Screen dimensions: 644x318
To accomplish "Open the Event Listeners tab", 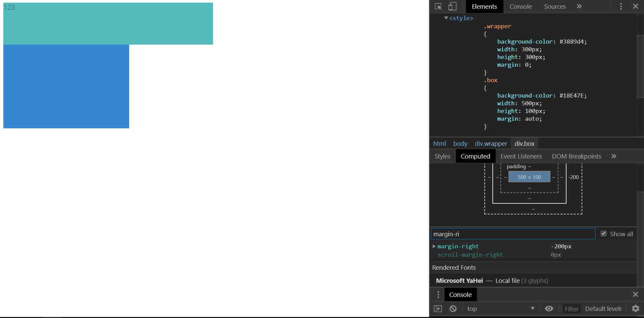I will (521, 156).
